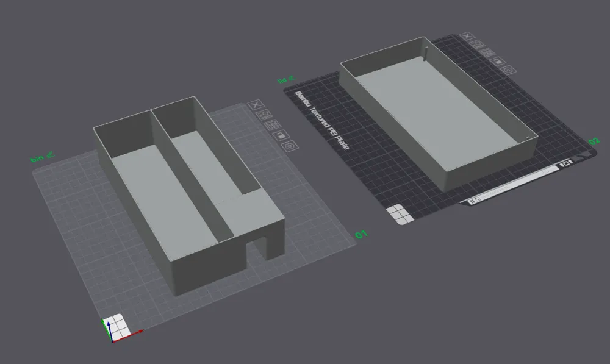The height and width of the screenshot is (364, 610).
Task: Remove all objects from plate 02
Action: tap(467, 36)
